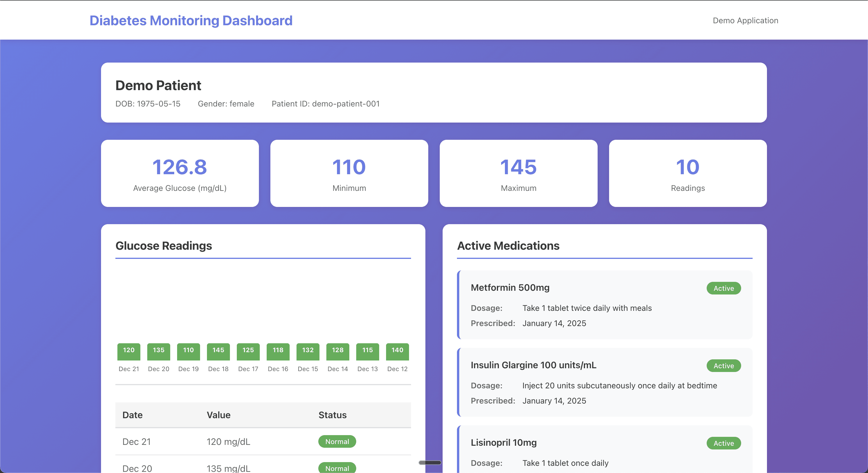Click the Active badge for Lisinopril 10mg
The image size is (868, 473).
[723, 443]
